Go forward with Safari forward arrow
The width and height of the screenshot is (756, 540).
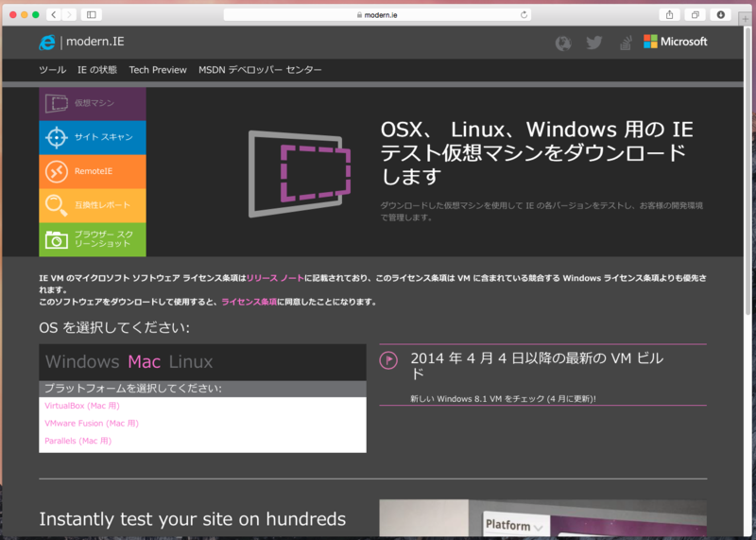tap(69, 15)
